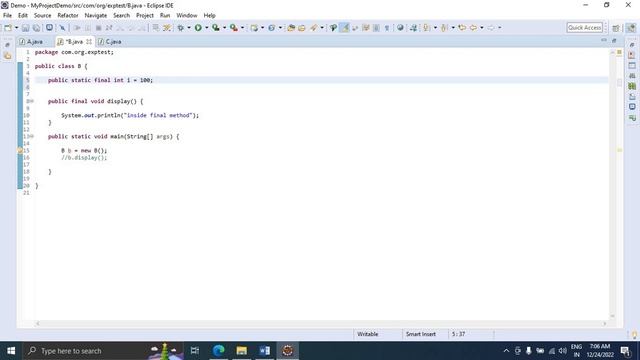Screen dimensions: 640x360
Task: Open the Next Annotation dropdown arrow
Action: pyautogui.click(x=435, y=28)
